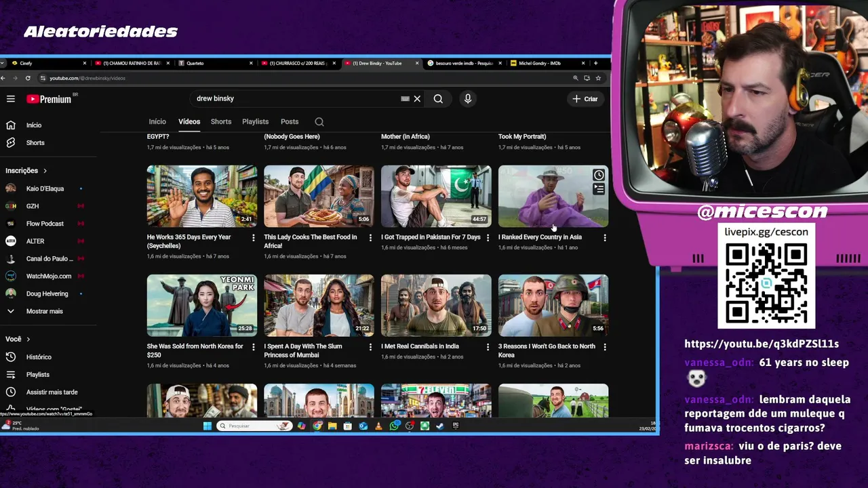This screenshot has height=488, width=868.
Task: Reload the page in browser toolbar
Action: click(x=28, y=78)
